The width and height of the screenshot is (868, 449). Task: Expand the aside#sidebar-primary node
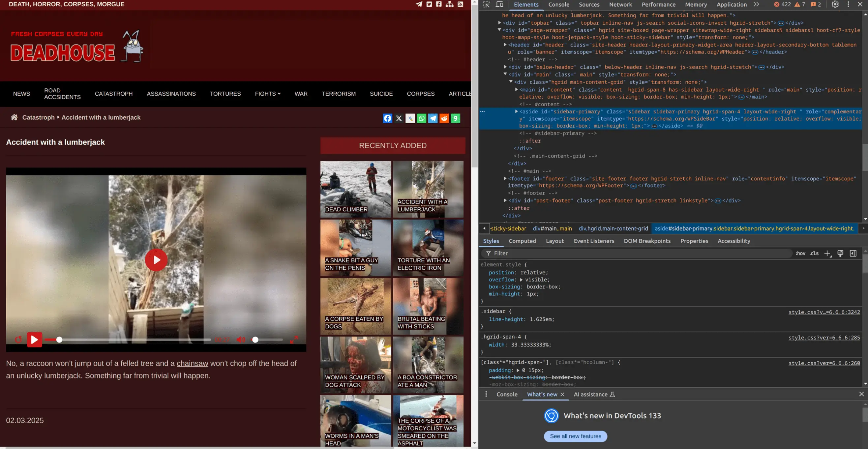pyautogui.click(x=516, y=111)
